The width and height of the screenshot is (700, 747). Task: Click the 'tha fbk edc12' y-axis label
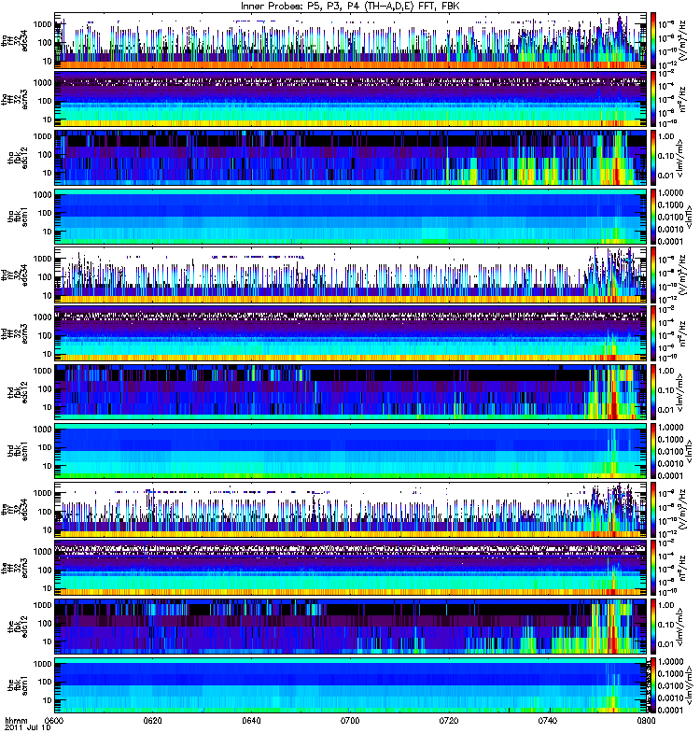coord(18,158)
